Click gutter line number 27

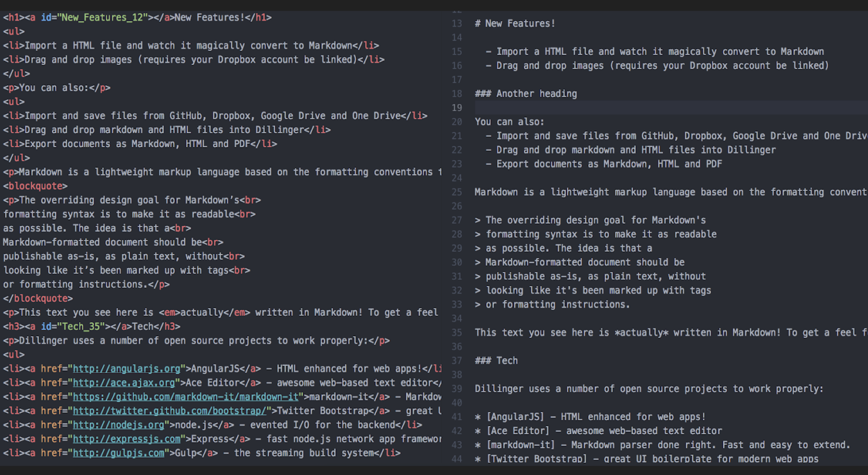coord(456,220)
